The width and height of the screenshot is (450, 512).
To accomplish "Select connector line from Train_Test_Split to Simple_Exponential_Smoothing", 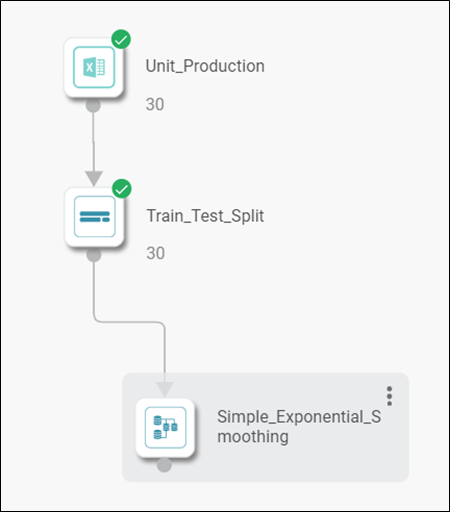I will click(x=130, y=322).
